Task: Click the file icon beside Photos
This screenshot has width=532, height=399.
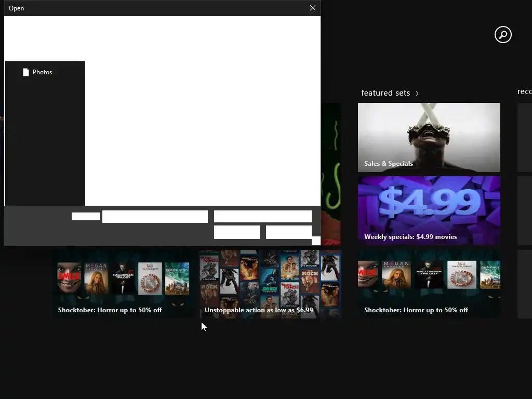Action: (26, 72)
